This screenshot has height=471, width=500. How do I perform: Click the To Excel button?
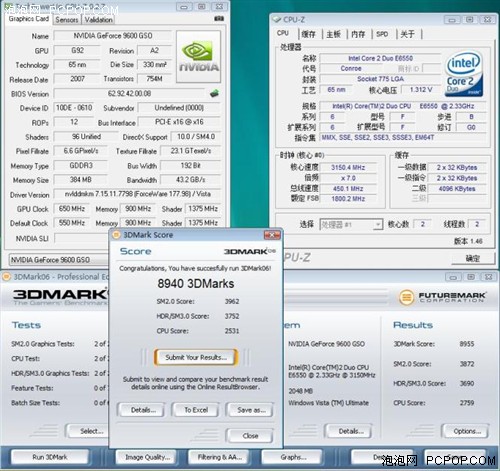[196, 410]
